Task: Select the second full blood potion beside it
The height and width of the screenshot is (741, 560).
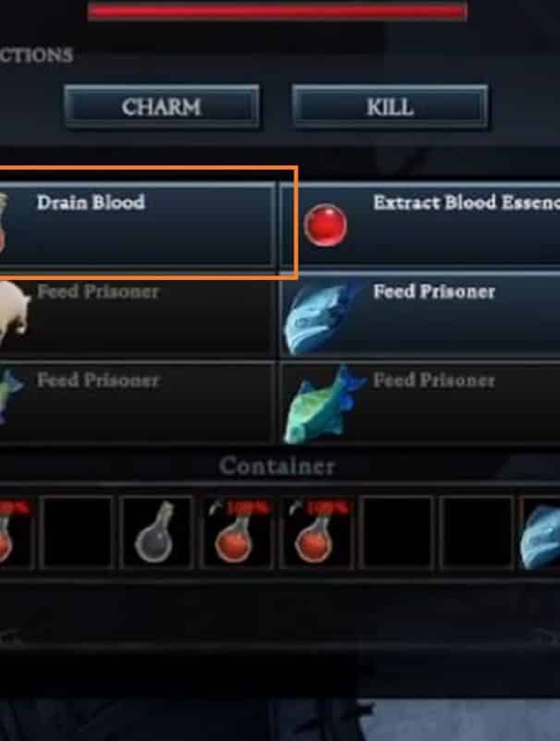Action: click(316, 532)
